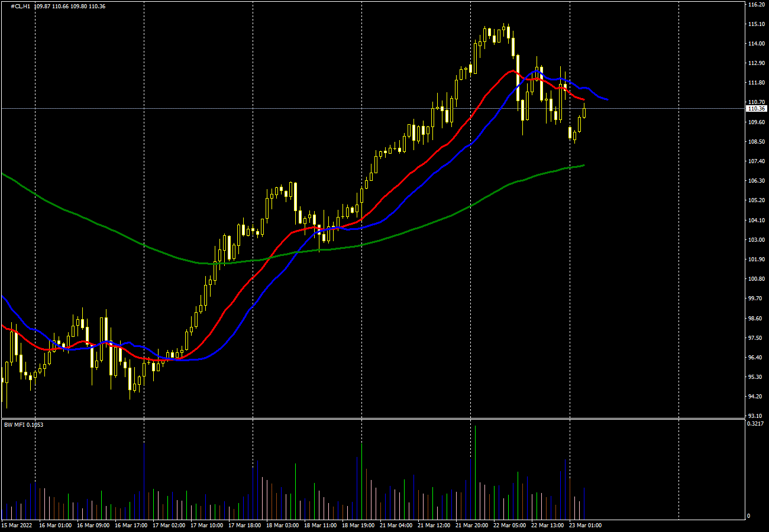Viewport: 769px width, 532px height.
Task: Click the 21 Mar 20:00 time label
Action: coord(472,525)
